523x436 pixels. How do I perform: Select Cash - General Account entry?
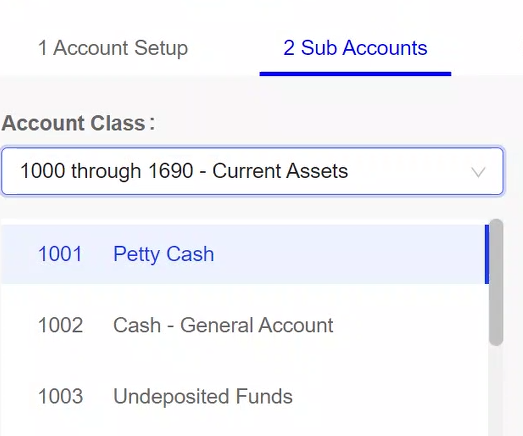coord(244,325)
